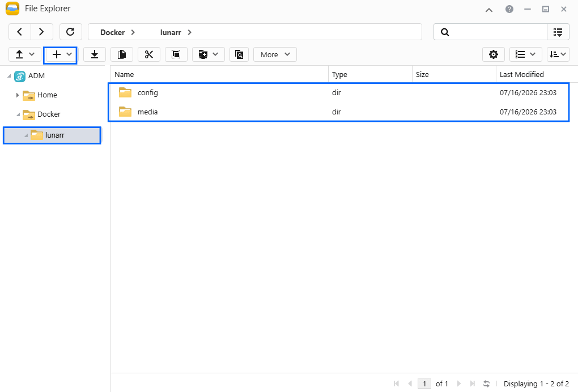
Task: Click the file search preview icon
Action: (239, 54)
